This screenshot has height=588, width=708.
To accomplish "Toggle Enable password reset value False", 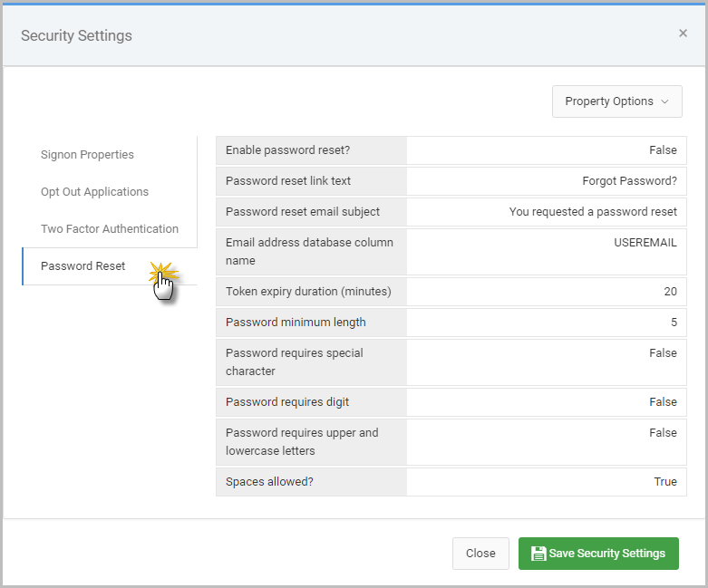I will (546, 150).
